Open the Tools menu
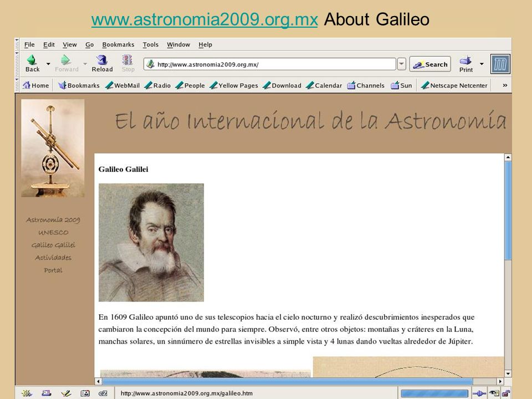This screenshot has width=532, height=399. click(150, 44)
